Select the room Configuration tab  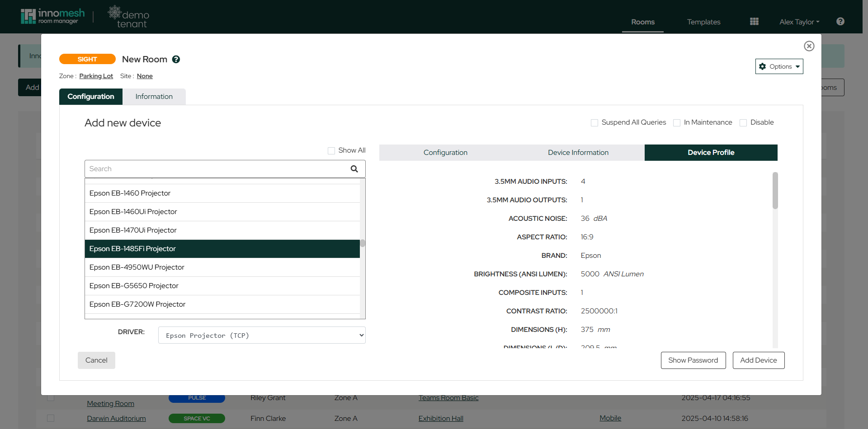(91, 97)
